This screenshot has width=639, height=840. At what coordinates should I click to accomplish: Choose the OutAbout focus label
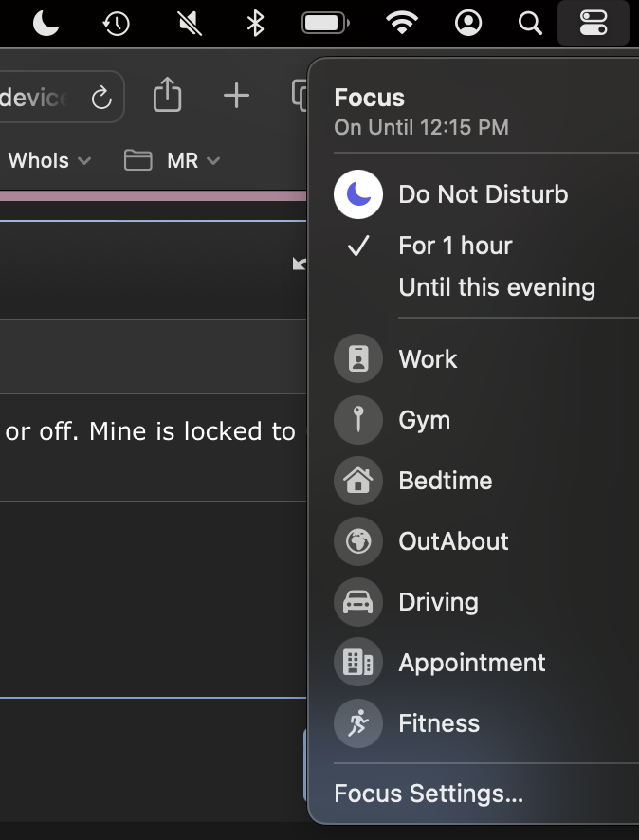click(453, 541)
